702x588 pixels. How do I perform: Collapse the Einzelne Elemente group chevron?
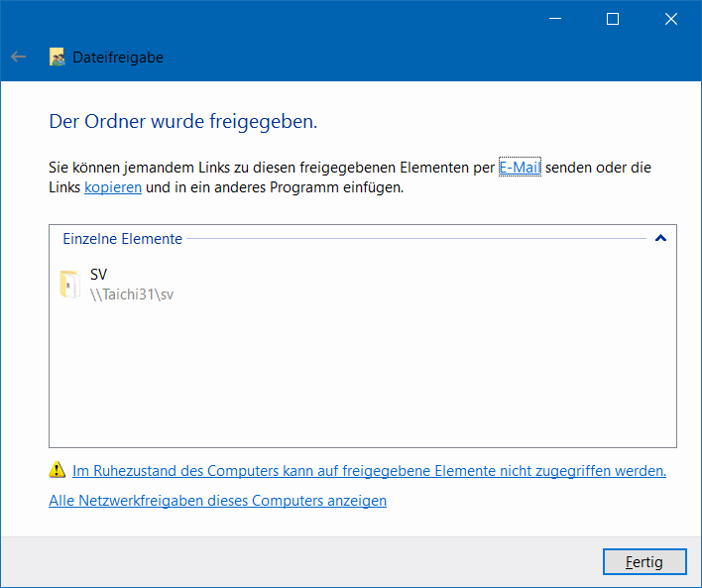(x=661, y=239)
